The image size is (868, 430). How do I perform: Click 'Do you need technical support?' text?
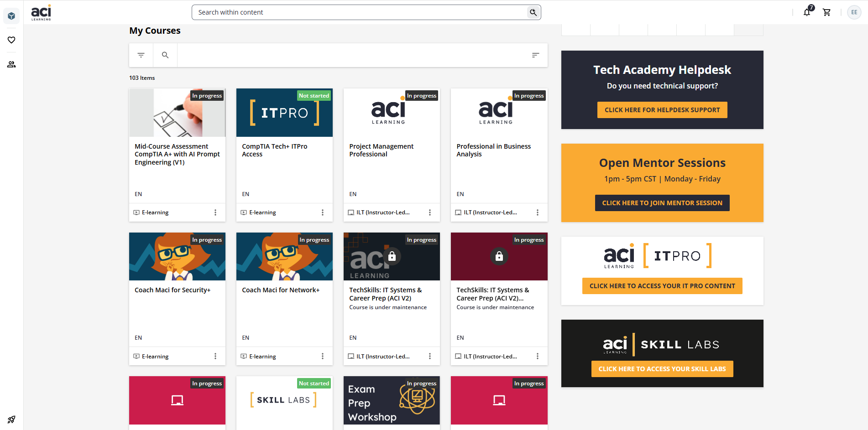point(662,86)
